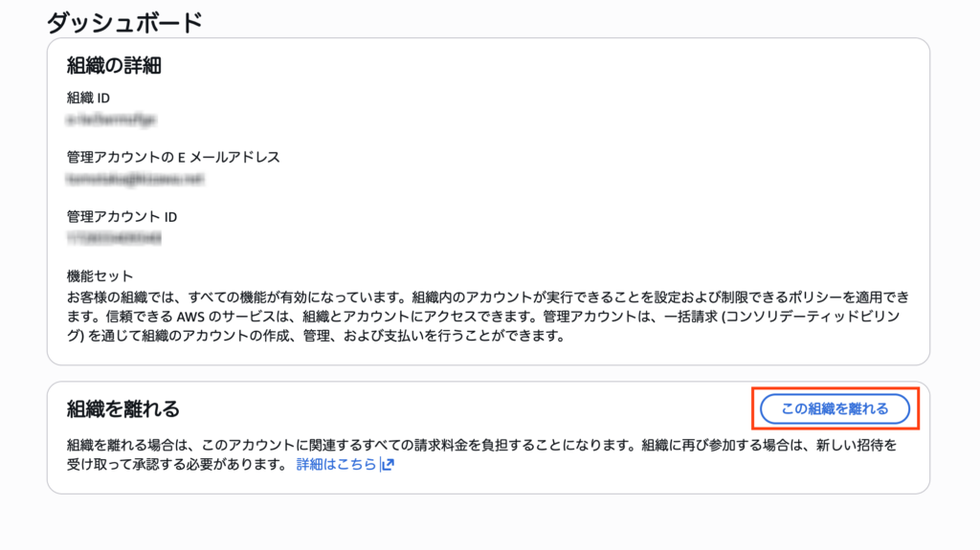Click the external link icon beside 詳細はこちら
Screen dimensions: 980x550
(388, 465)
